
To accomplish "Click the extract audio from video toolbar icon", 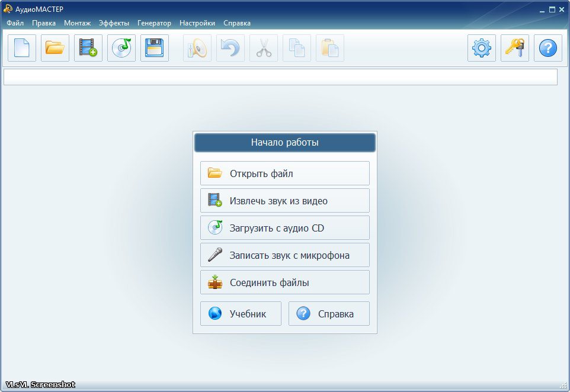I will pos(88,48).
